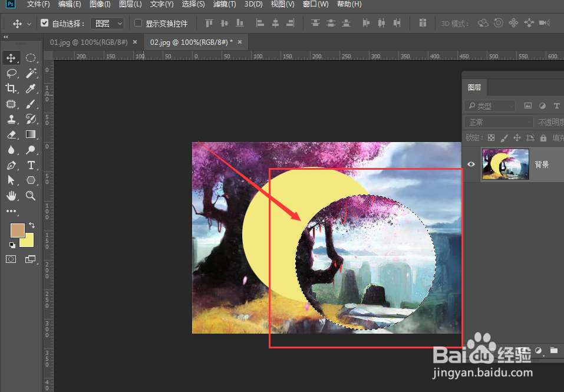Open the 编辑(E) menu

70,4
